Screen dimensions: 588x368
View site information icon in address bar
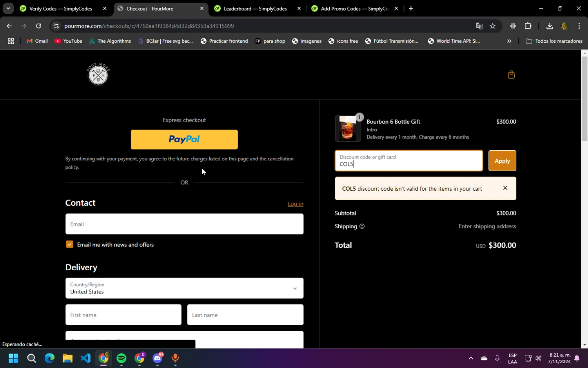pos(56,26)
